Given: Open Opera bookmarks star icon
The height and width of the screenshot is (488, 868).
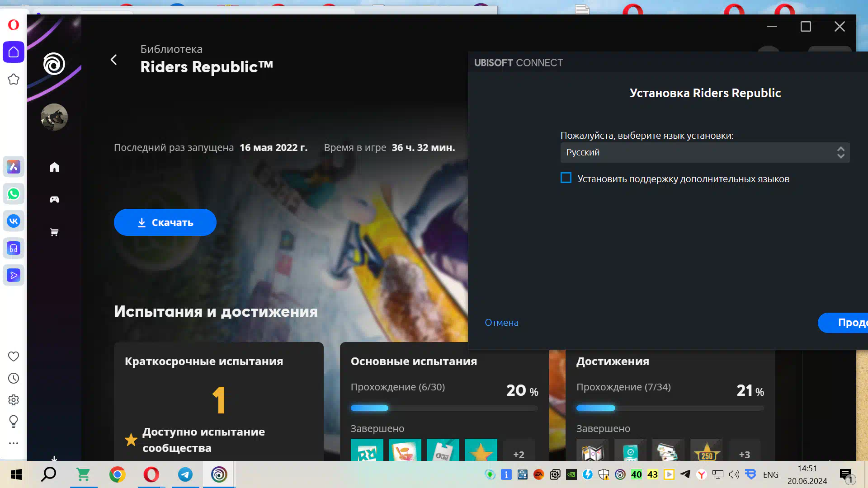Looking at the screenshot, I should (14, 79).
